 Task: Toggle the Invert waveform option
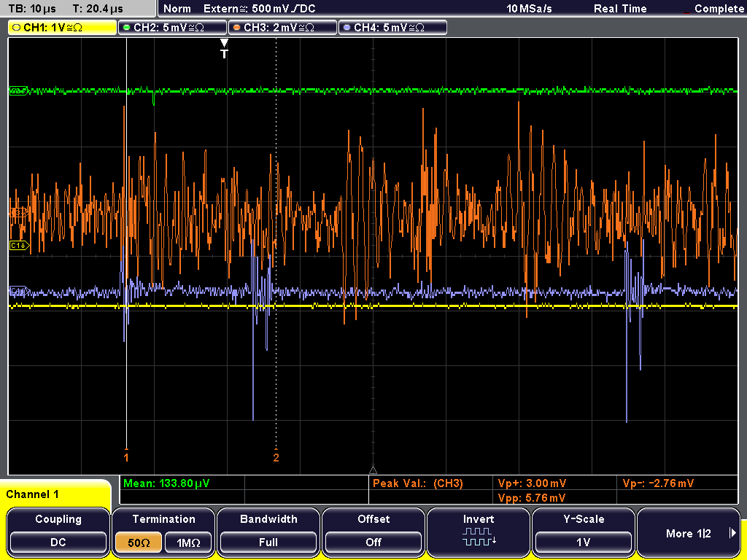[479, 532]
